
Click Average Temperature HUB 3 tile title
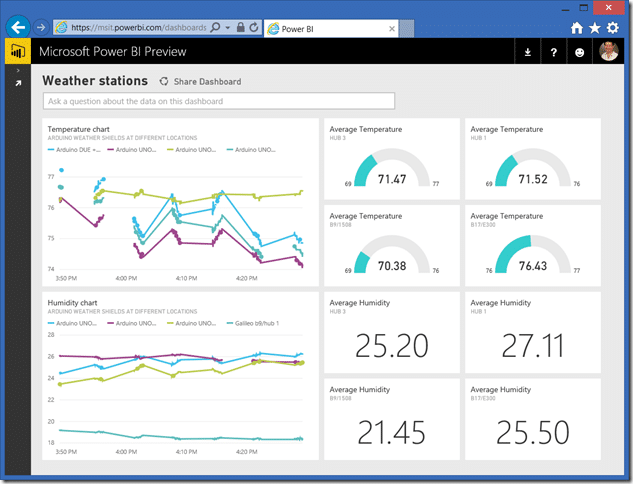click(x=366, y=129)
